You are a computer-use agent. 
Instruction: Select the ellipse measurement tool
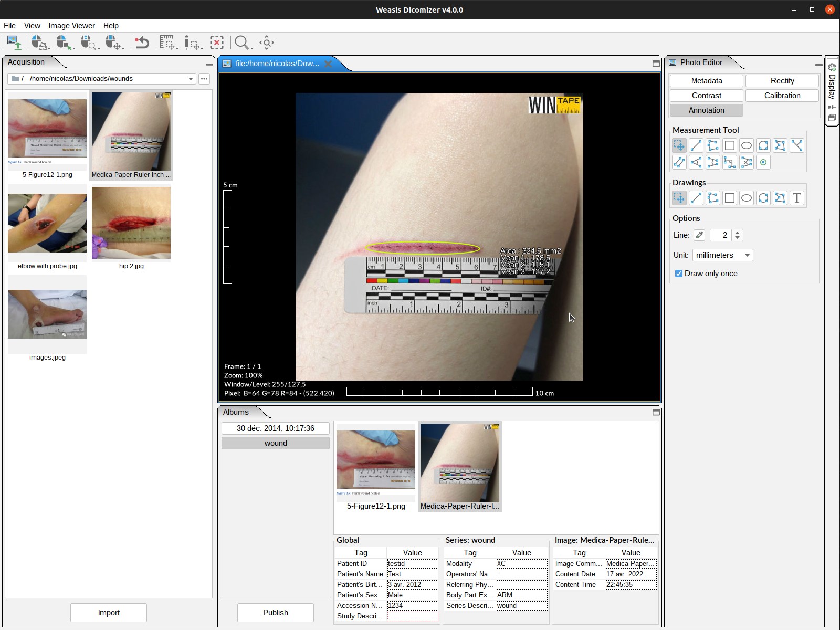[x=746, y=145]
